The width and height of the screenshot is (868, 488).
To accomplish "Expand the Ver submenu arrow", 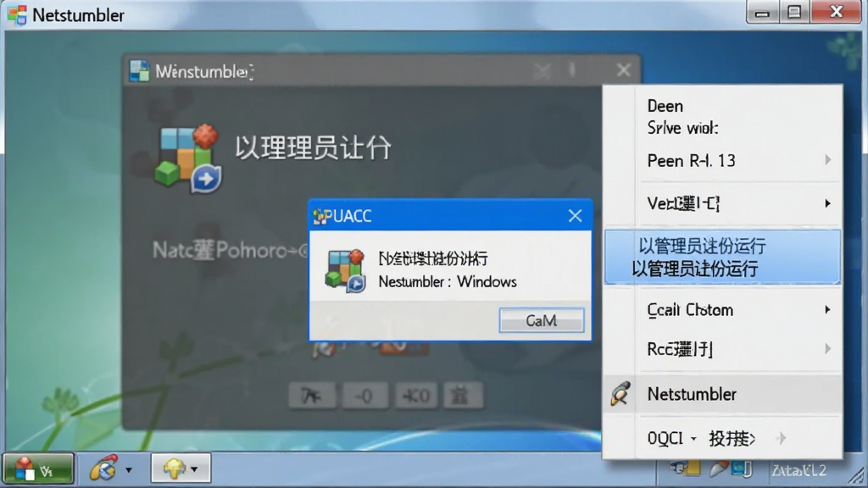I will tap(827, 203).
